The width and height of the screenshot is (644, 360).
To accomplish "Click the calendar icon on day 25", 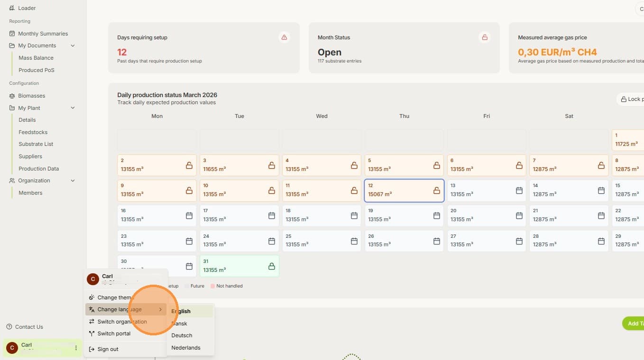I will pos(354,241).
